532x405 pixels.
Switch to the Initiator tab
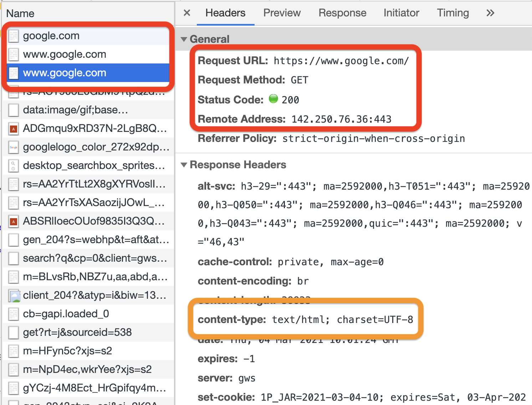(401, 13)
